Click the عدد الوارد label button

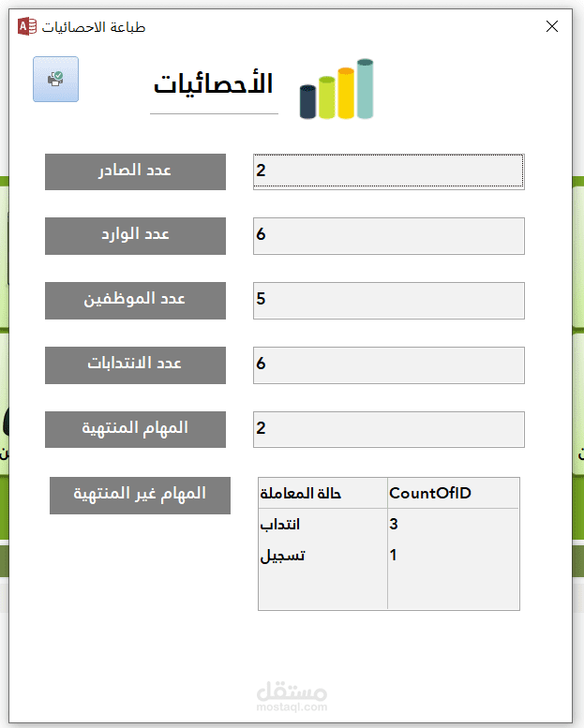click(135, 235)
